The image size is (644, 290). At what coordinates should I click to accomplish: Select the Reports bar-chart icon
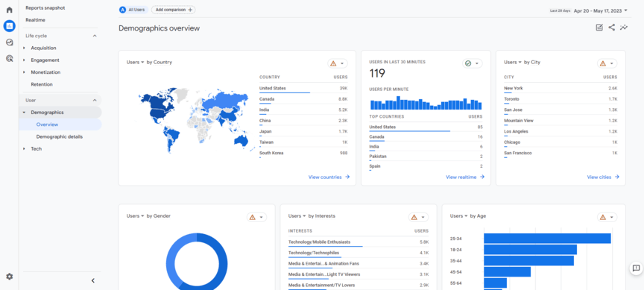click(x=9, y=26)
